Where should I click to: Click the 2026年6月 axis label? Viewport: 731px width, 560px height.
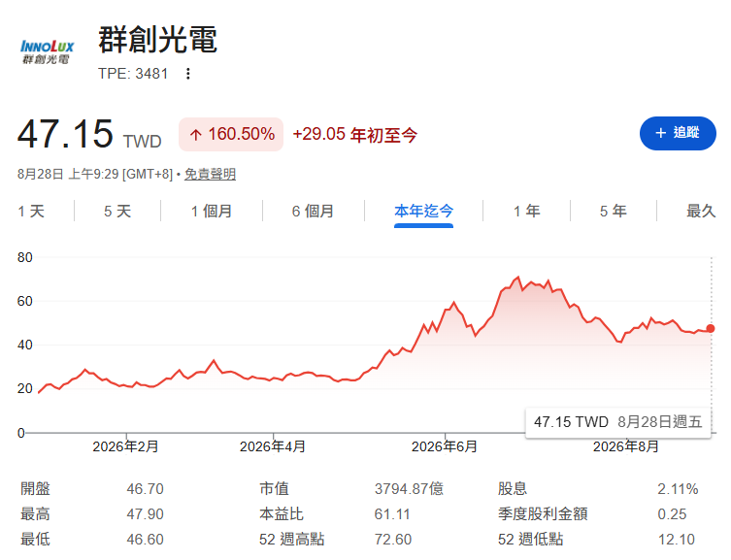pos(445,446)
